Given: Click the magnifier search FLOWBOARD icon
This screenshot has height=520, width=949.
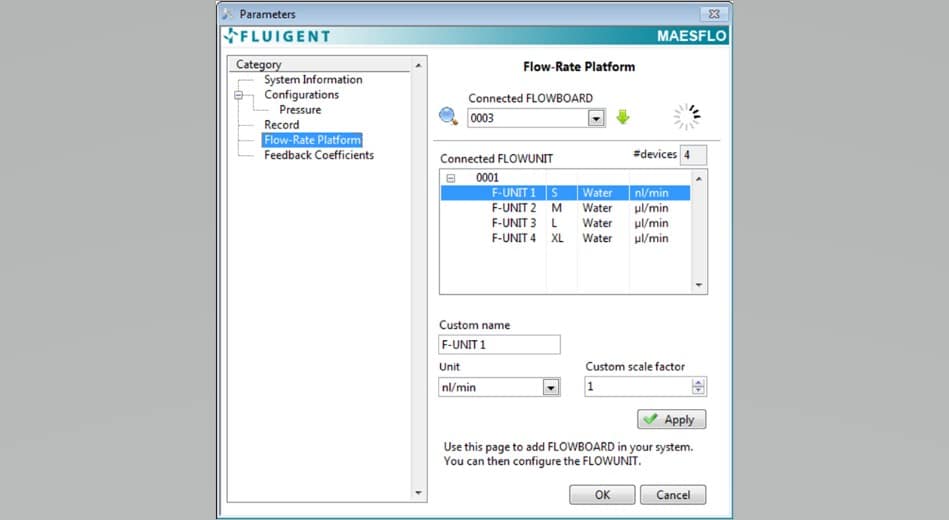Looking at the screenshot, I should click(448, 116).
